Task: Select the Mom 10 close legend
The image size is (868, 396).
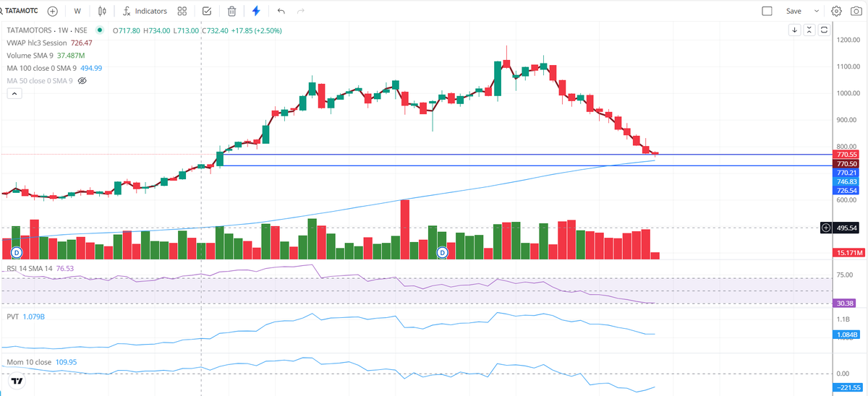Action: (x=29, y=361)
